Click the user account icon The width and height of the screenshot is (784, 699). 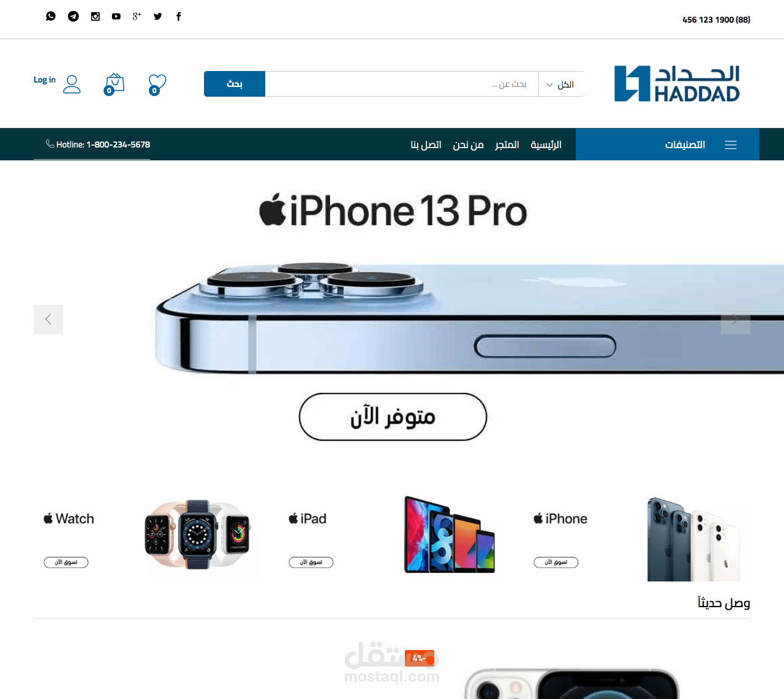pos(72,84)
